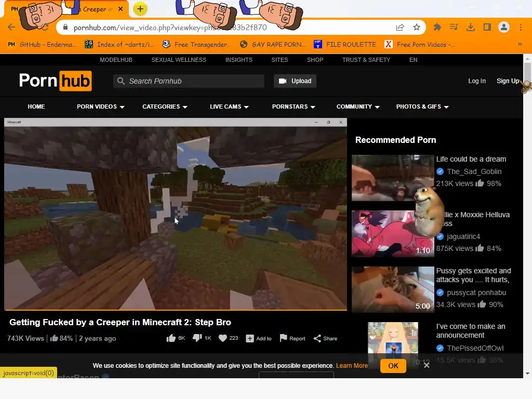This screenshot has width=532, height=399.
Task: Report the video with the flag icon
Action: tap(292, 338)
